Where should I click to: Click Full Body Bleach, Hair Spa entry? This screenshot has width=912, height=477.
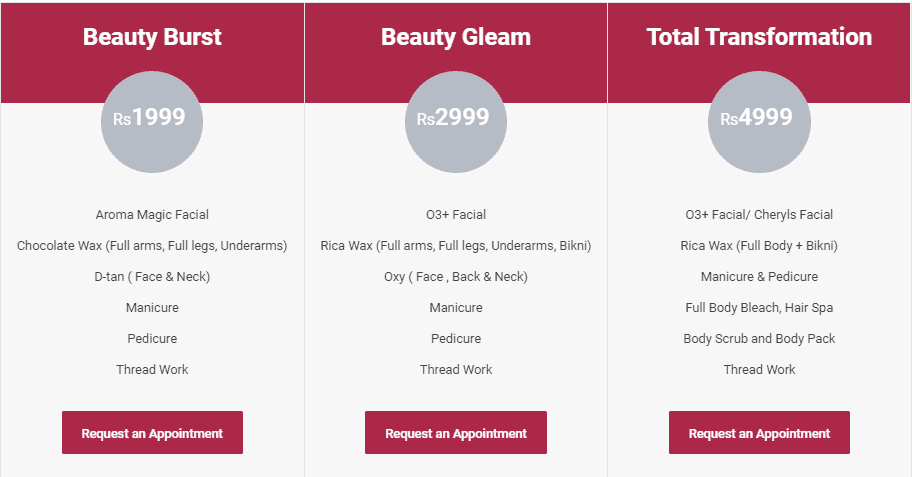coord(759,307)
